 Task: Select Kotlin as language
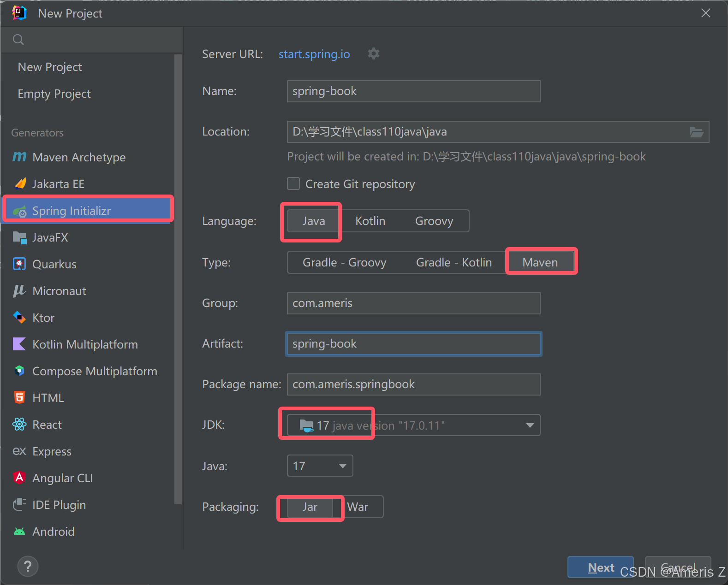(x=370, y=221)
